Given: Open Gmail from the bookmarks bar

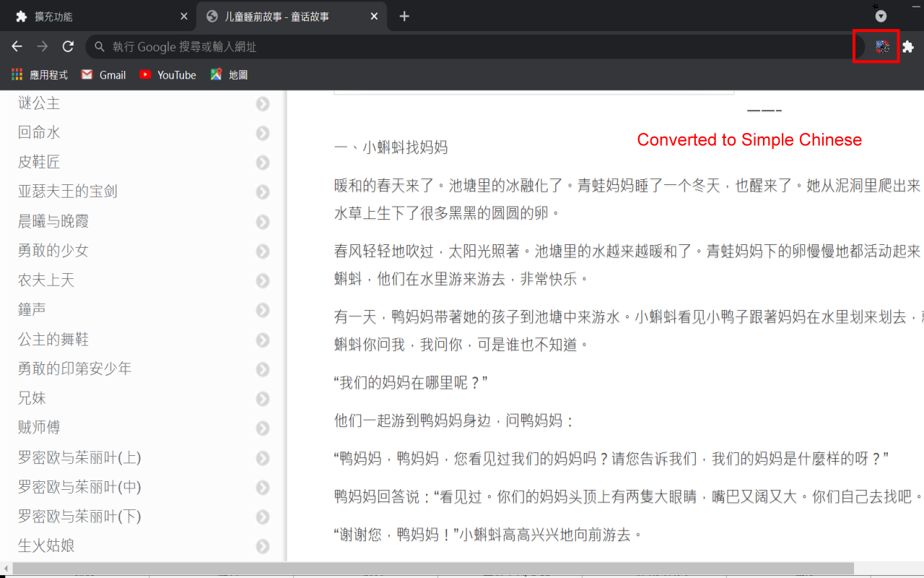Looking at the screenshot, I should tap(103, 74).
